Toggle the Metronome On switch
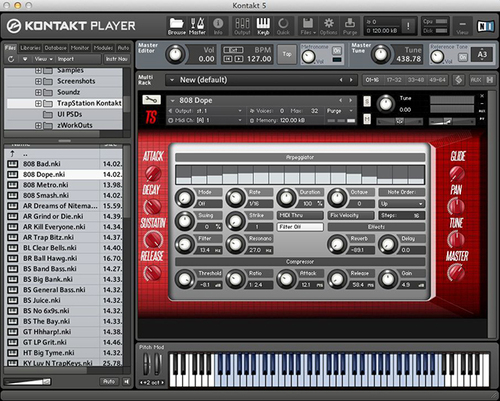 tap(337, 51)
